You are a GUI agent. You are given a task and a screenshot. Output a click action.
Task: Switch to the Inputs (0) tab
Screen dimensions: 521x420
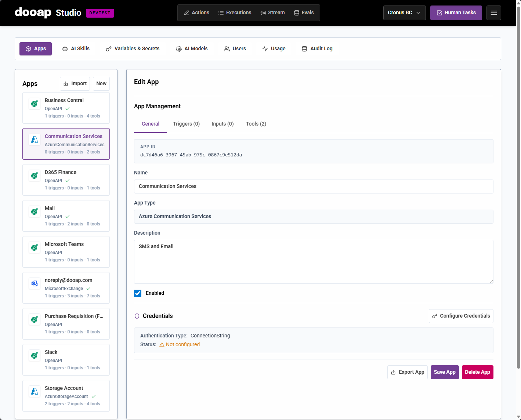222,124
